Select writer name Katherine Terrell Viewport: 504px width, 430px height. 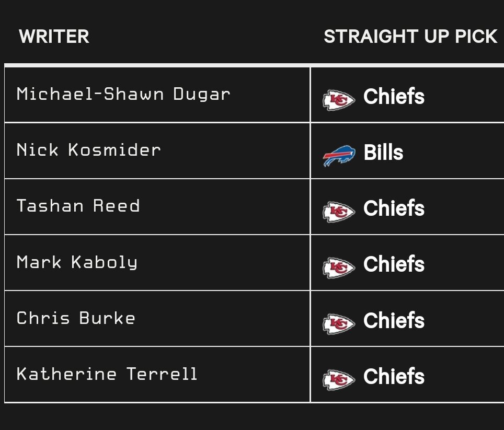coord(107,374)
